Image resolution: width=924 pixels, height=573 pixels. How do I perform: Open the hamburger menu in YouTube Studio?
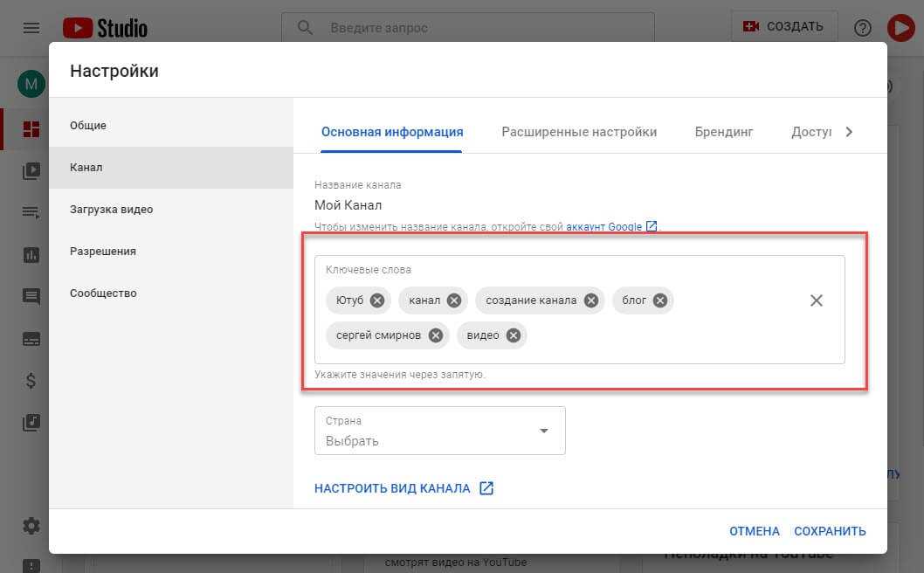(x=31, y=28)
